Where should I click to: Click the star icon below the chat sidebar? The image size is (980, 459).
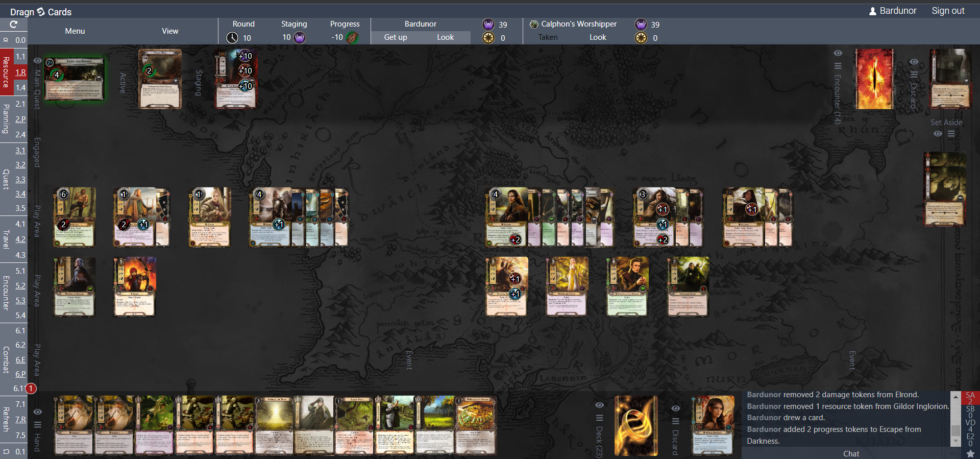[970, 453]
